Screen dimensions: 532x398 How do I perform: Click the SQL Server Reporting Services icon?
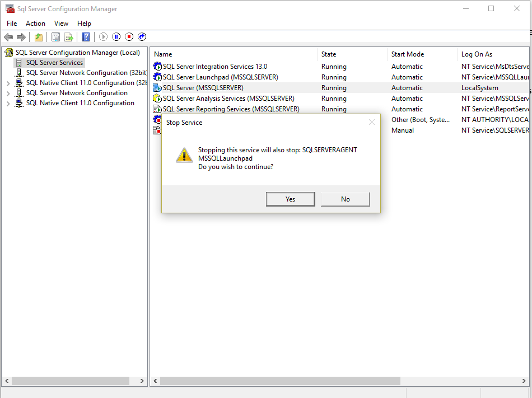point(157,109)
